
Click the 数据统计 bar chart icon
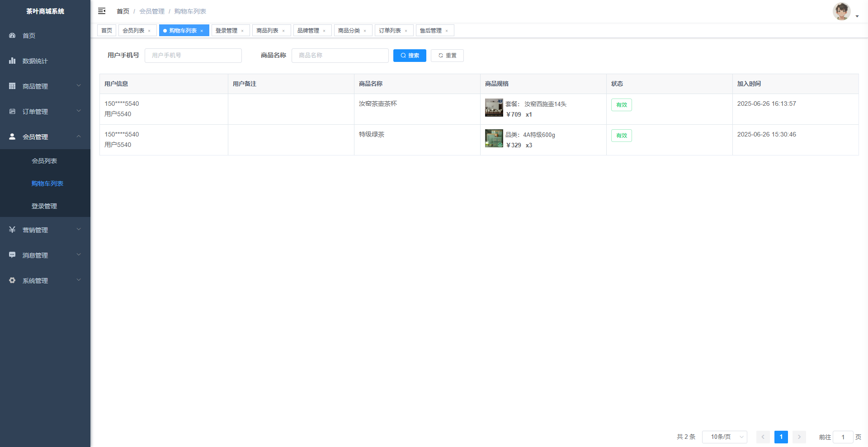point(12,61)
